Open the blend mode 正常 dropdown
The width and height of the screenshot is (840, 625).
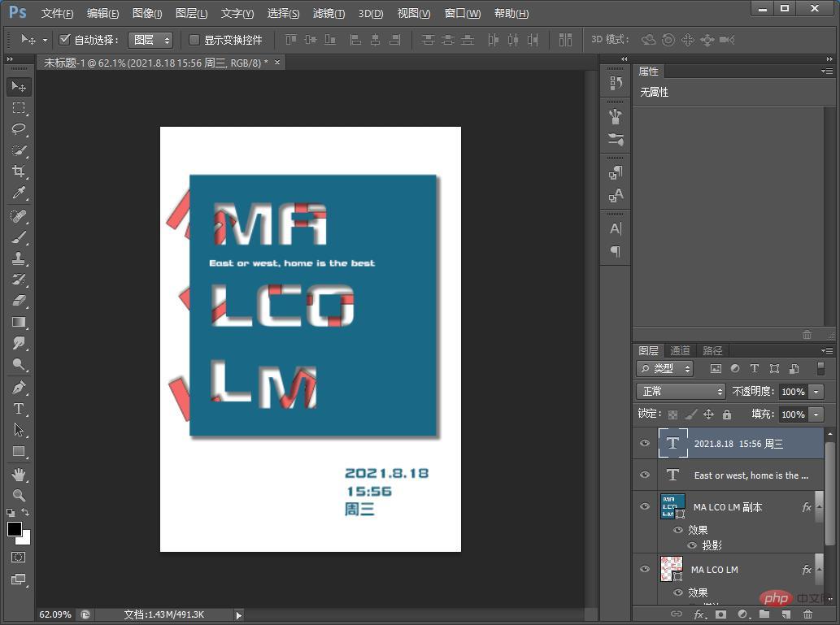click(x=681, y=392)
